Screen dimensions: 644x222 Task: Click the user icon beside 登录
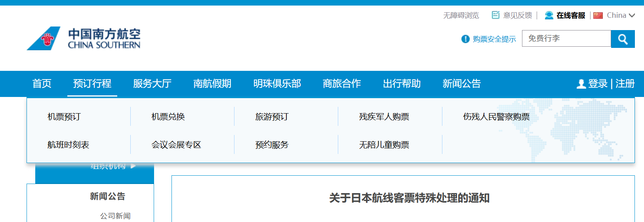[581, 84]
